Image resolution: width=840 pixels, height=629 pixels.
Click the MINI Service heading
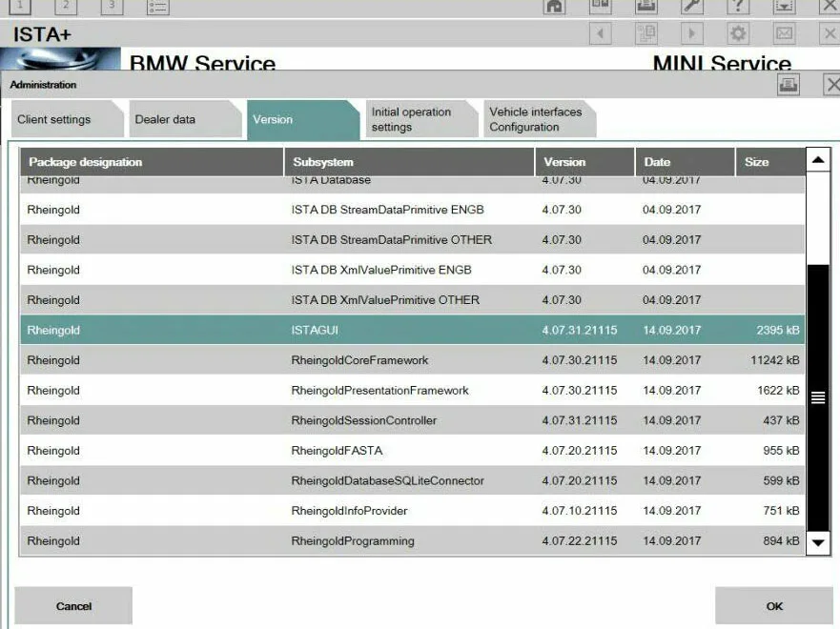(x=722, y=62)
